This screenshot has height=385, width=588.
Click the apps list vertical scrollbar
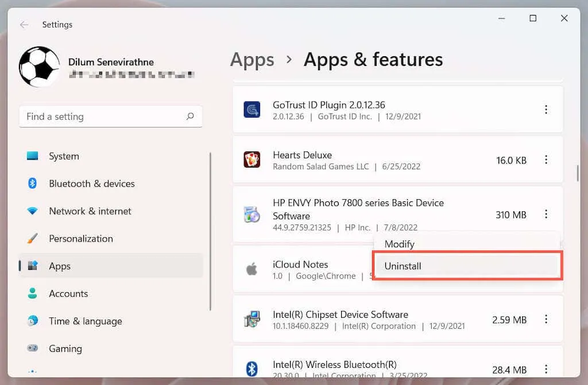pyautogui.click(x=578, y=172)
